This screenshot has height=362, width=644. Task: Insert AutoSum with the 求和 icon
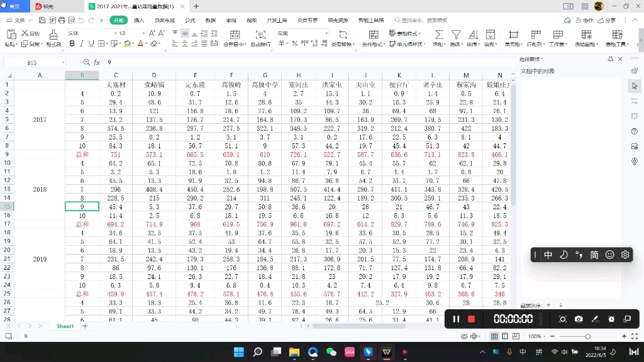tap(439, 39)
